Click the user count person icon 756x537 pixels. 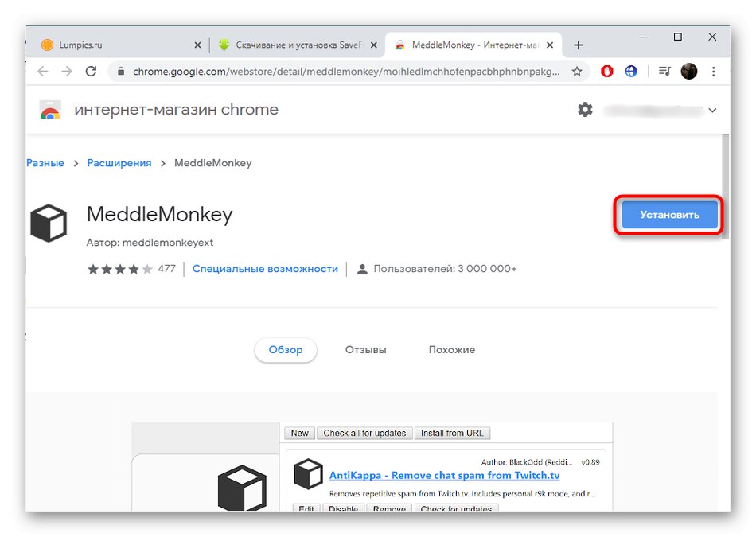(362, 269)
